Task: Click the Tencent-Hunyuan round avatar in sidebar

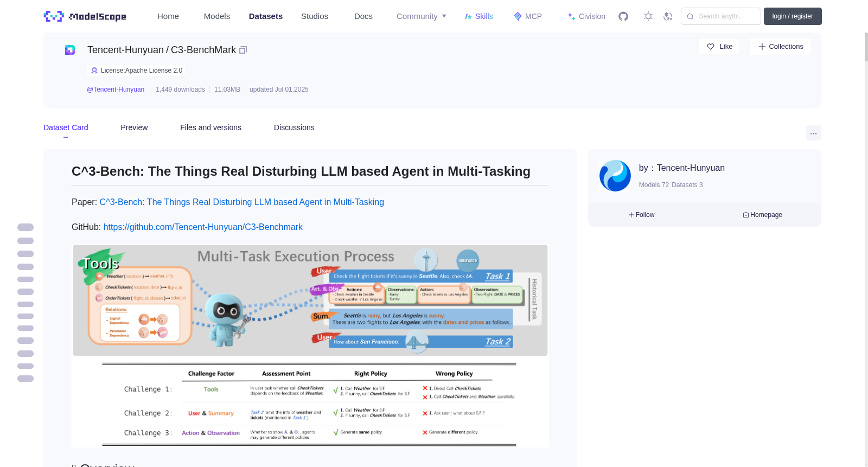Action: [615, 176]
